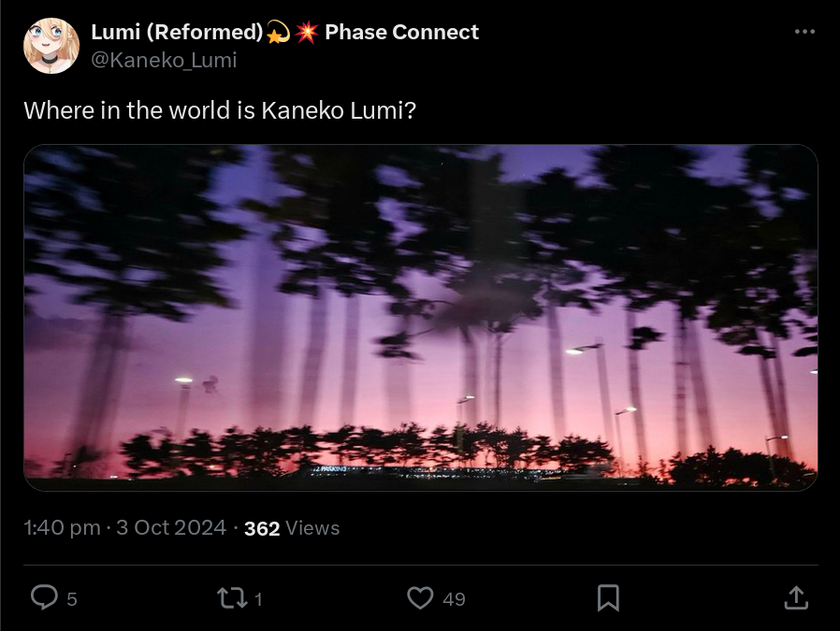Bookmark this post

(608, 598)
